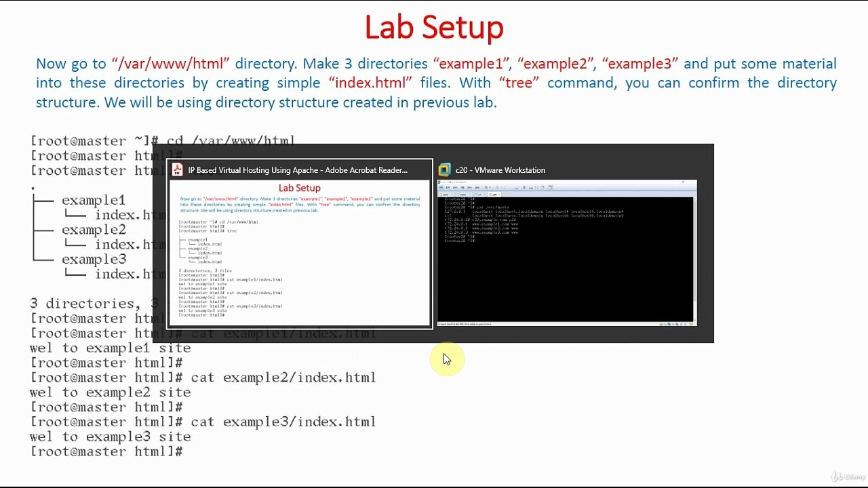Click the 'cat example3/index.html' command line

(x=203, y=422)
